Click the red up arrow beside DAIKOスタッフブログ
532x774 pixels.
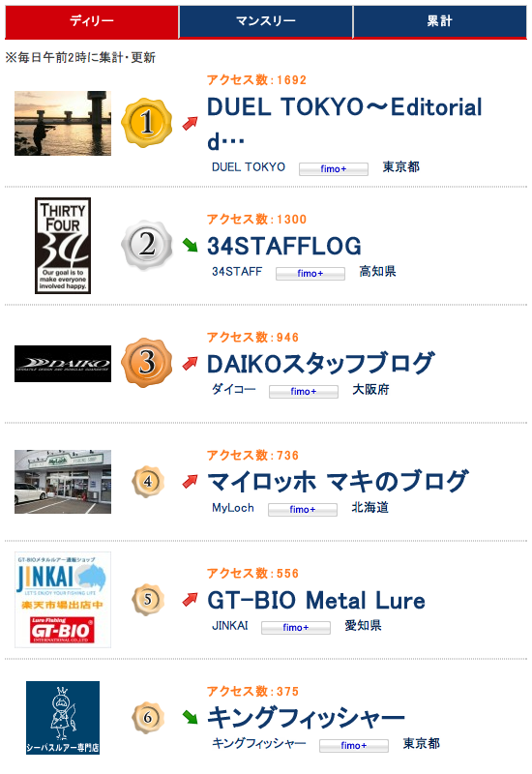(190, 364)
